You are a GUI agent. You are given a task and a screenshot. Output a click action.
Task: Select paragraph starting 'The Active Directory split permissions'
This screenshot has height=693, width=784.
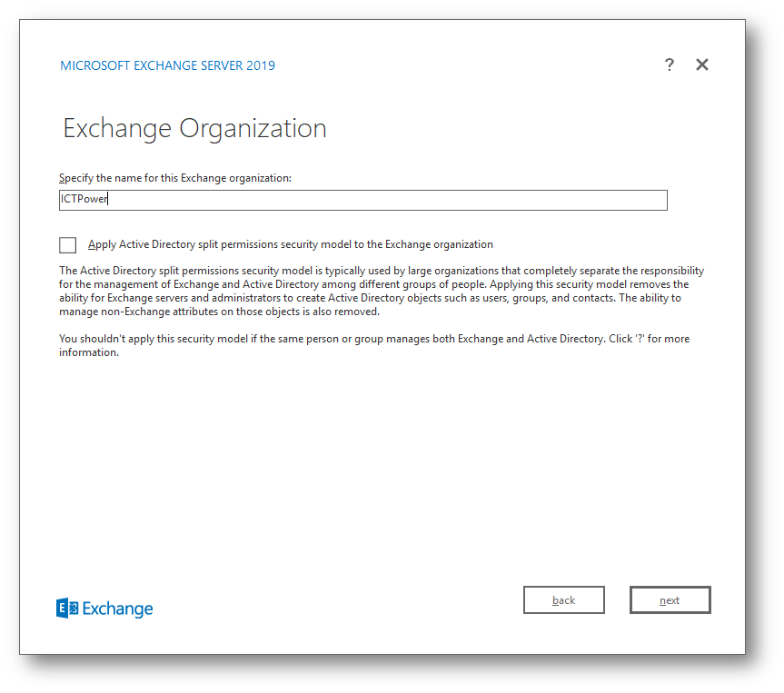click(382, 291)
